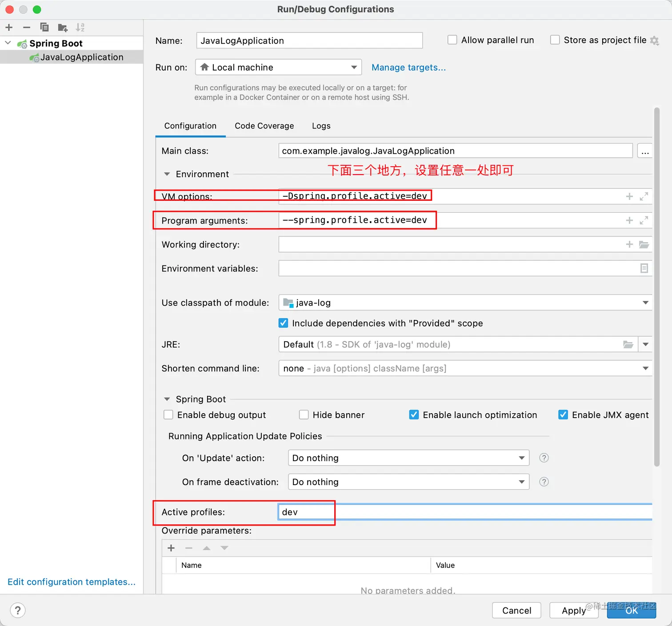Apply the configuration changes
Image resolution: width=672 pixels, height=626 pixels.
(x=574, y=610)
